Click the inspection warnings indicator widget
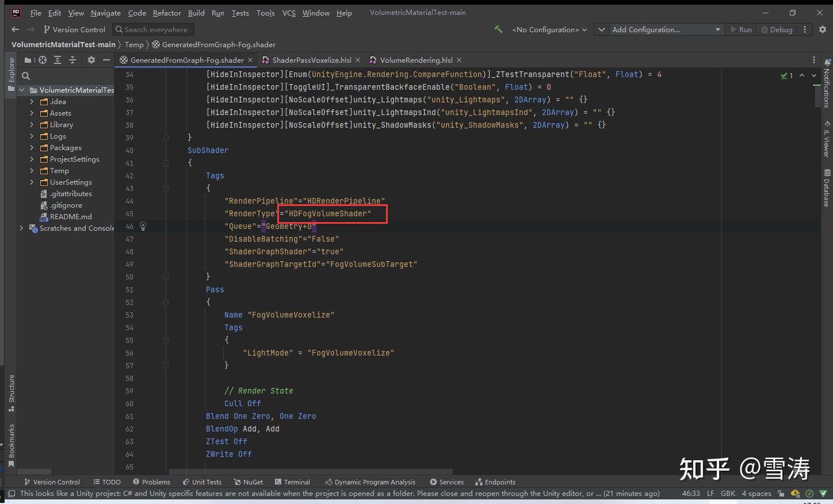833x504 pixels. (x=786, y=75)
